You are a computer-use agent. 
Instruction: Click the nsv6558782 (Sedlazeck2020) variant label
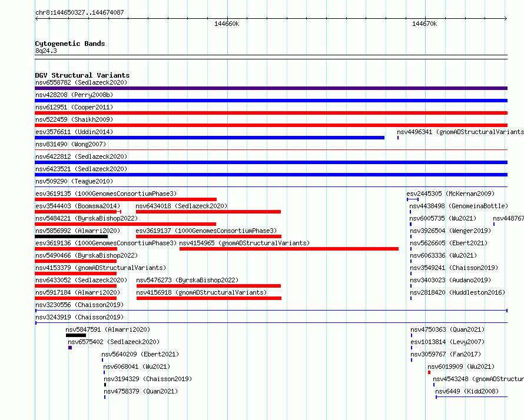pyautogui.click(x=81, y=82)
